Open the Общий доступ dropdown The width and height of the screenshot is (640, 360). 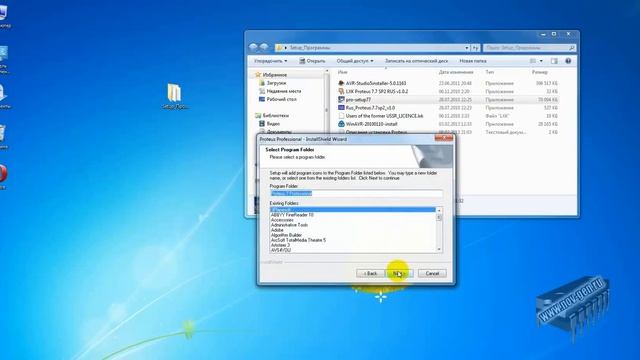click(x=355, y=61)
